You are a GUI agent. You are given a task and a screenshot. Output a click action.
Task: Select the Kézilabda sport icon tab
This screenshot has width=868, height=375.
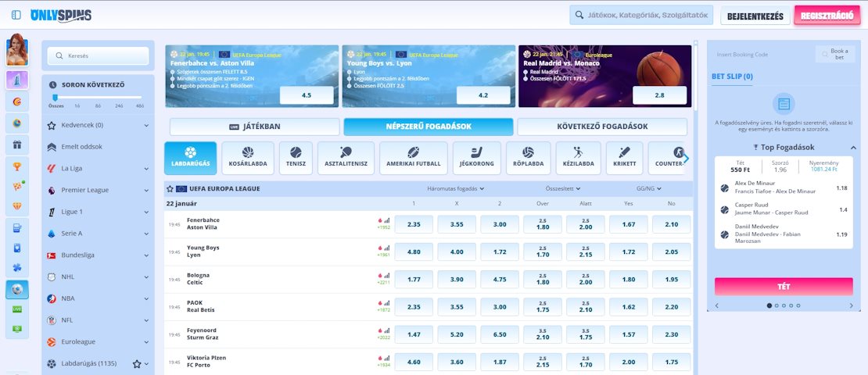[578, 158]
